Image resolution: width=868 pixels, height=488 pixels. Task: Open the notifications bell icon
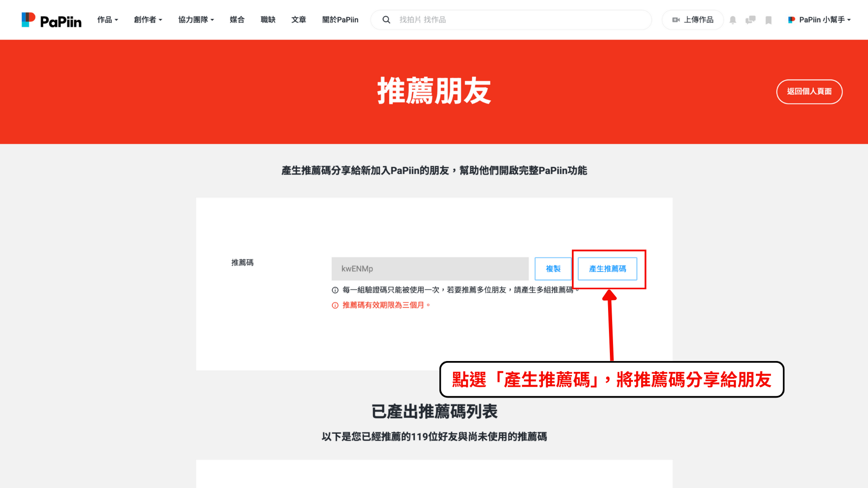[733, 20]
